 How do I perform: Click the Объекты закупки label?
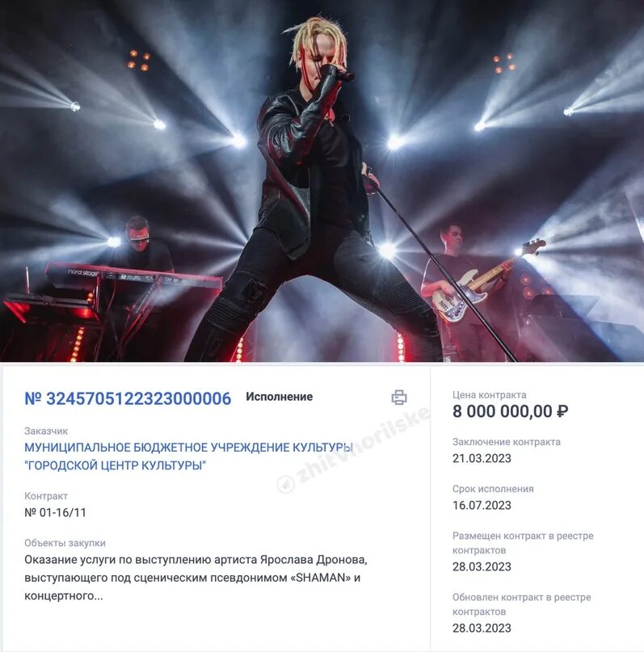pyautogui.click(x=65, y=543)
